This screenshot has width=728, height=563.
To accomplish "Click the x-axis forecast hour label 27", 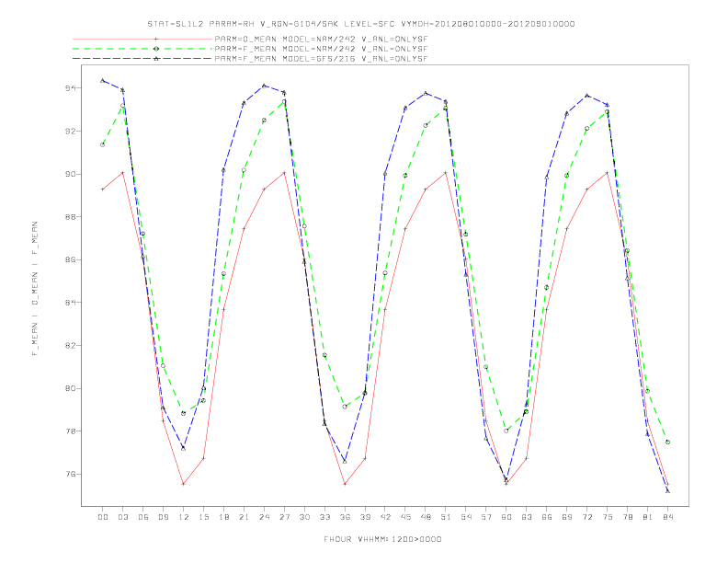I will [284, 517].
